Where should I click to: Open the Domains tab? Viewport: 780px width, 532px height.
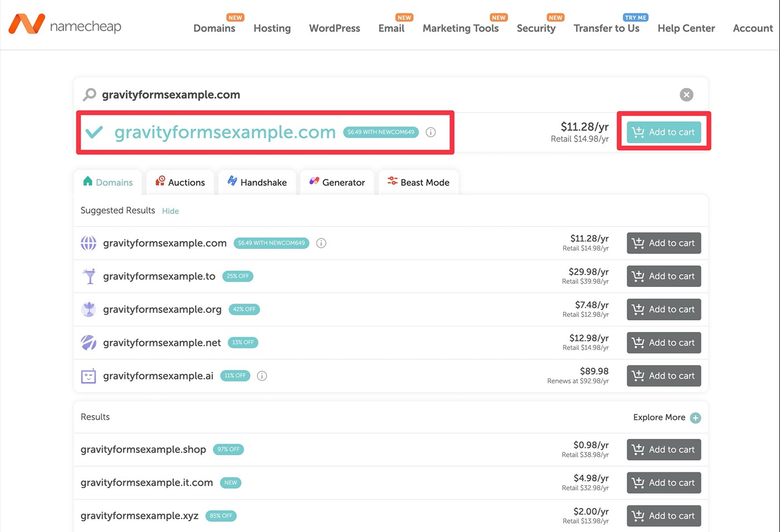tap(108, 182)
